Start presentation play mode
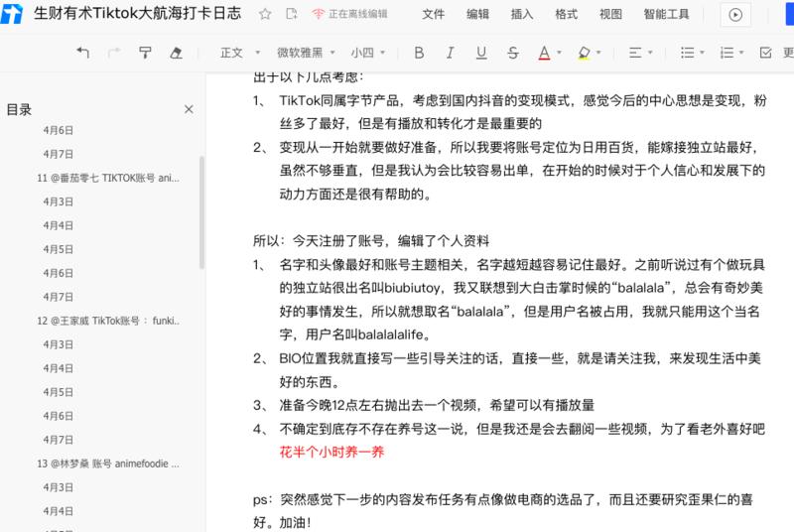This screenshot has height=532, width=794. [735, 15]
